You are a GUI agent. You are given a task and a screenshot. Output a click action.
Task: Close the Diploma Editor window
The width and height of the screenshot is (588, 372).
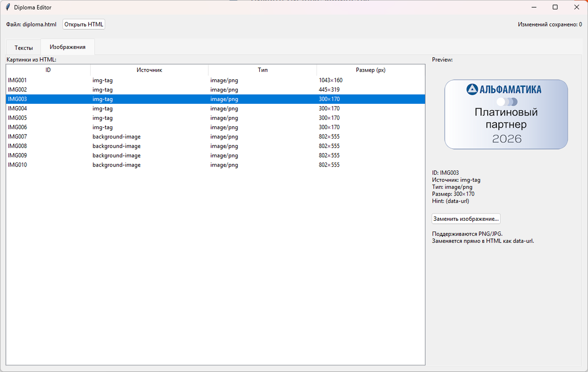point(577,7)
